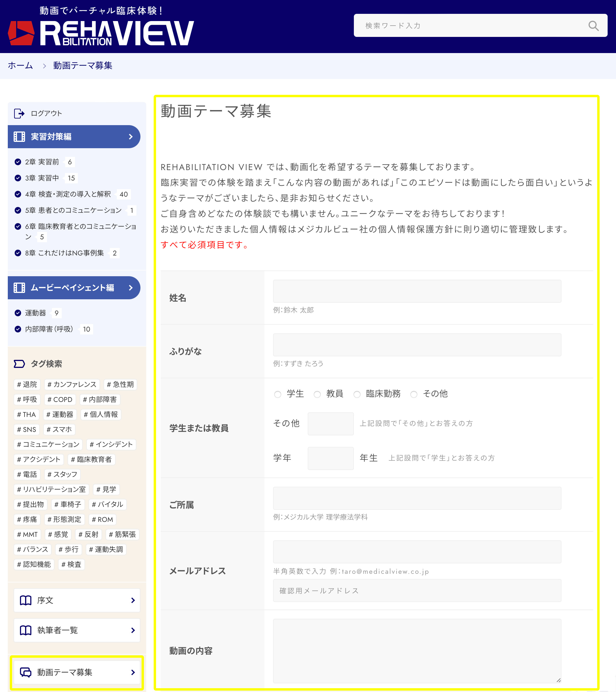Click the logout door icon
The image size is (616, 692).
[19, 113]
